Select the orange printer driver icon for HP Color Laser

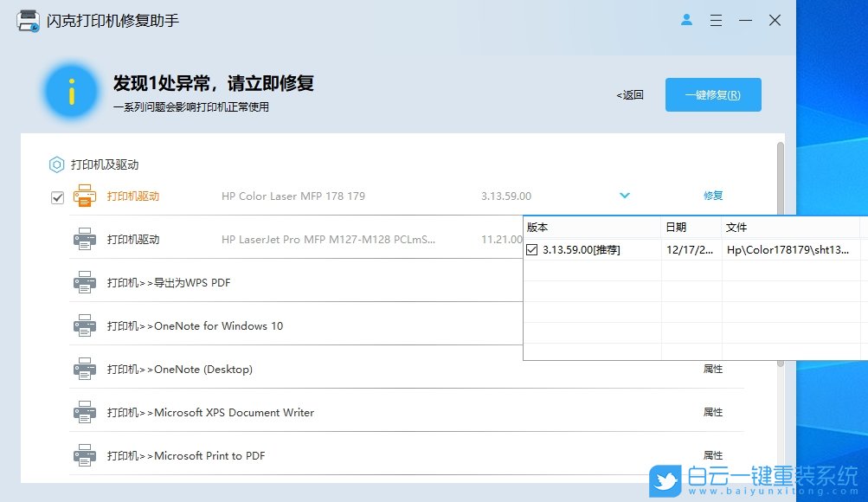click(84, 196)
